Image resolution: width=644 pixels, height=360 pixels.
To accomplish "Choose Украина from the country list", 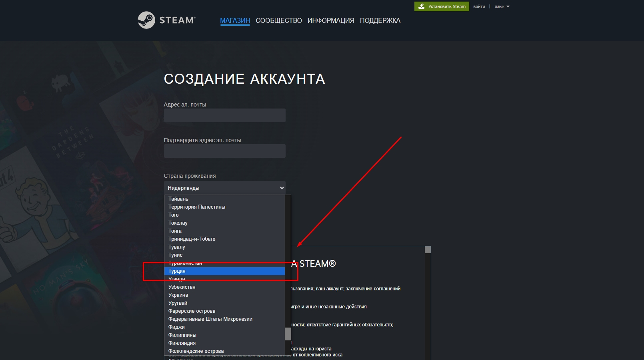I will point(224,295).
